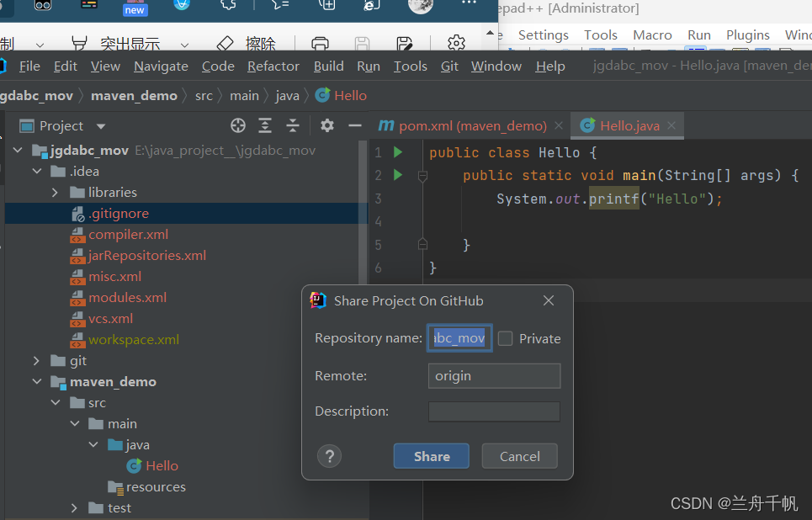Viewport: 812px width, 520px height.
Task: Click the help question mark button in dialog
Action: 329,456
